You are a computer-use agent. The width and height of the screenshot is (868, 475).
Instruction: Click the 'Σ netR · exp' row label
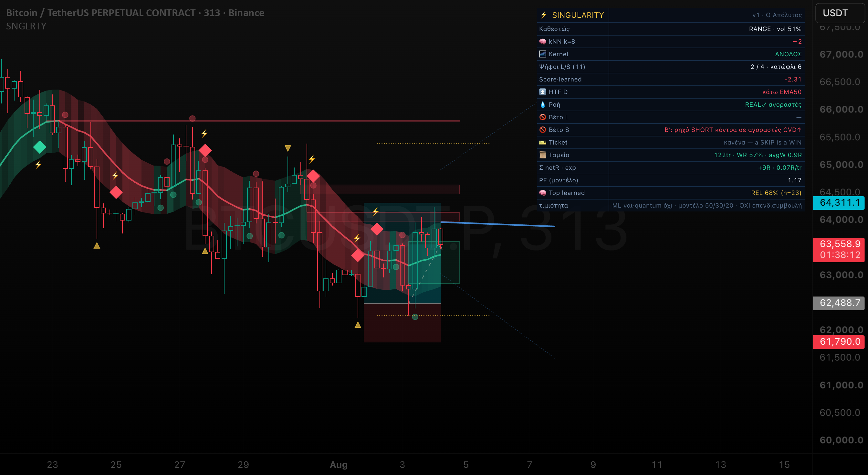pyautogui.click(x=557, y=168)
